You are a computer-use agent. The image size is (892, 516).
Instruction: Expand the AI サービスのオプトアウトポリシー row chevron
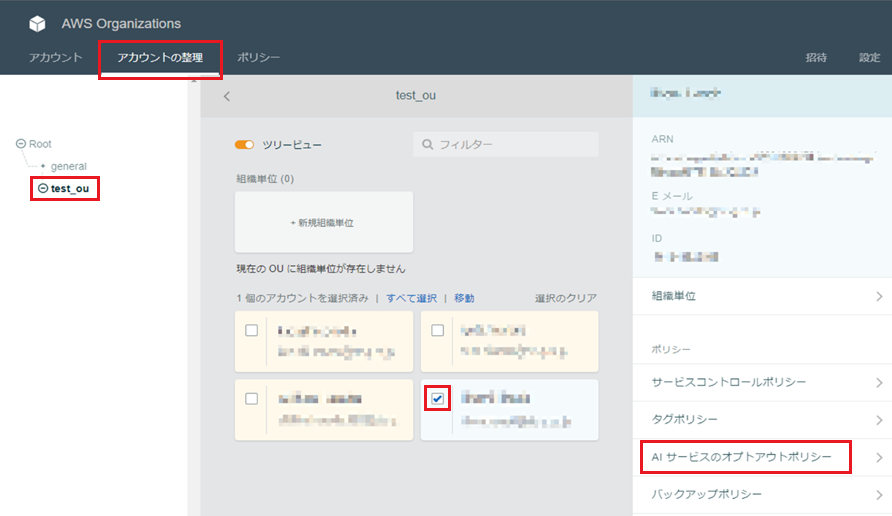click(x=879, y=457)
